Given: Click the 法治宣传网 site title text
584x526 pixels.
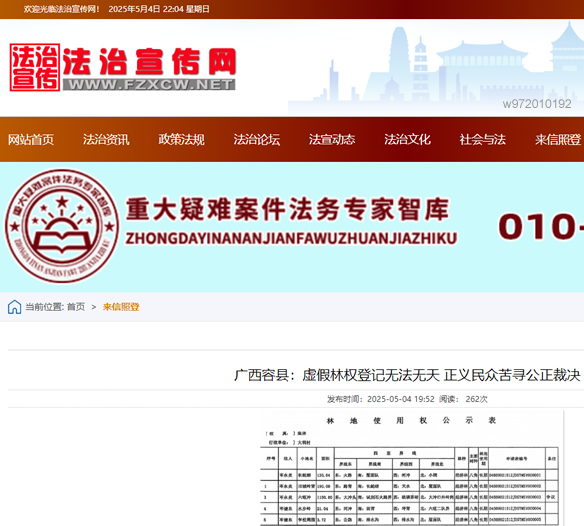Looking at the screenshot, I should (x=150, y=62).
